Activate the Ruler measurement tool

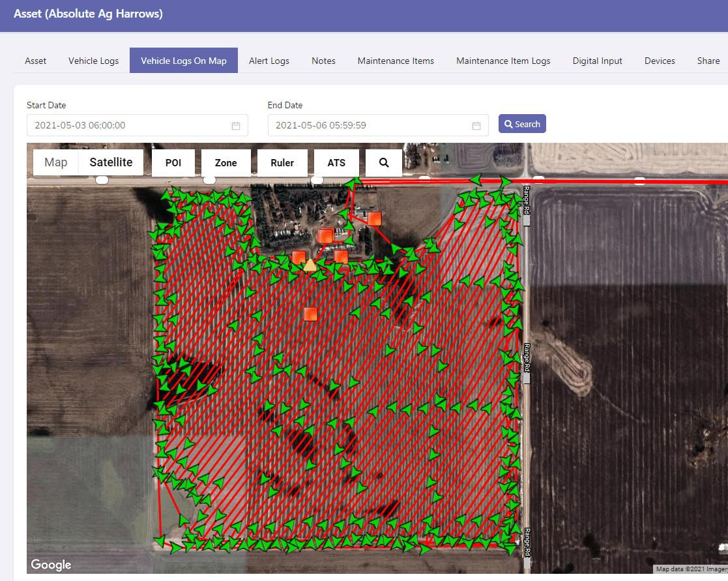pos(282,162)
